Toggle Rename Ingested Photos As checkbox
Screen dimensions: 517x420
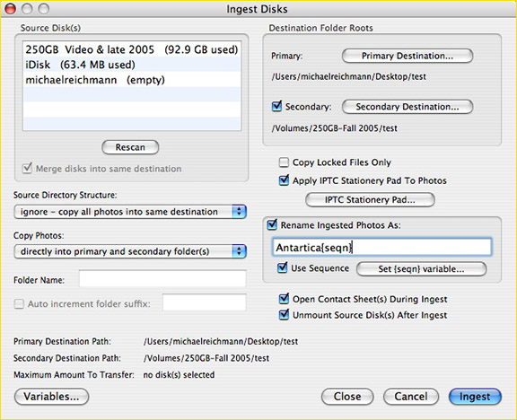pyautogui.click(x=272, y=225)
